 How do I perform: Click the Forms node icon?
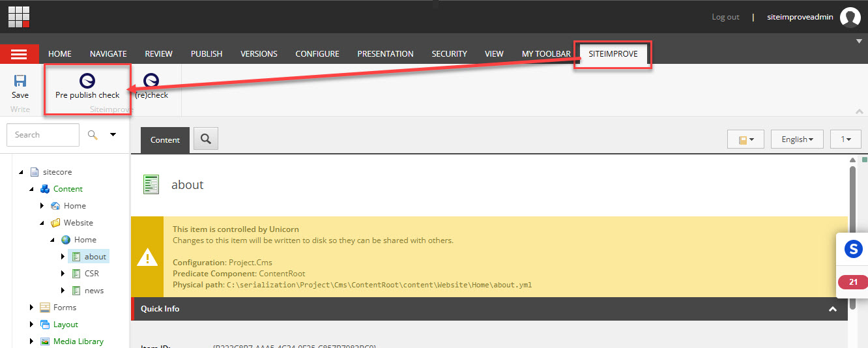pos(45,308)
